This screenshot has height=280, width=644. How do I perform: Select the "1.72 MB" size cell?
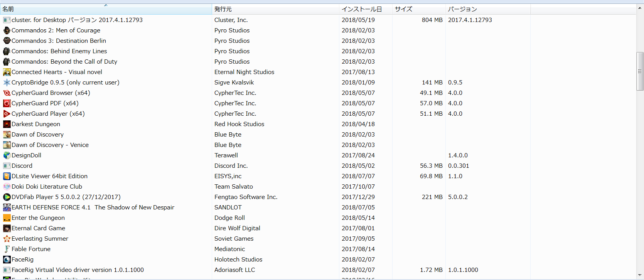432,270
